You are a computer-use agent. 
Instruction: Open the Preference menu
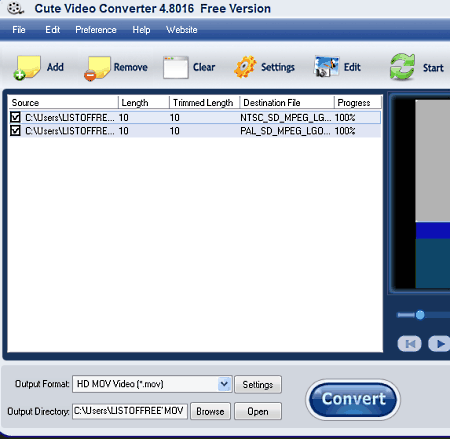(96, 30)
